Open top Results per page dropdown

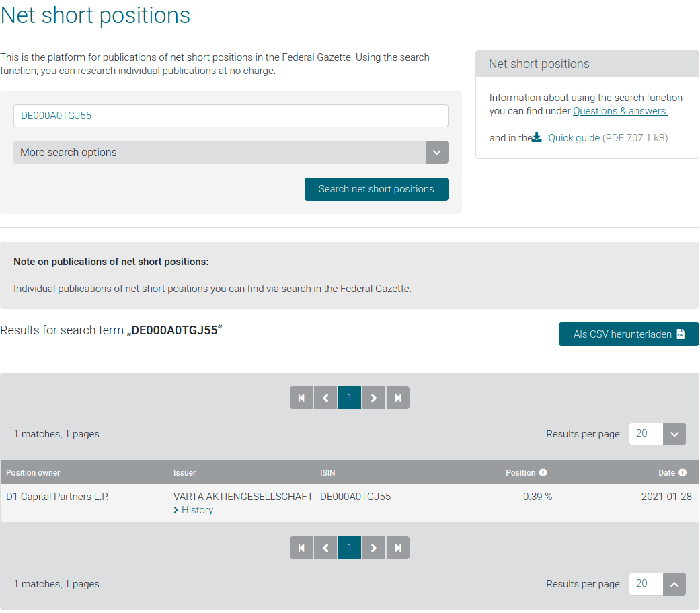coord(674,434)
